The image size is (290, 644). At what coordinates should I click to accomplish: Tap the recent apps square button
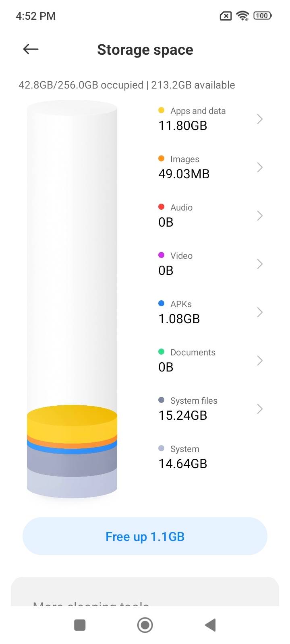click(80, 625)
